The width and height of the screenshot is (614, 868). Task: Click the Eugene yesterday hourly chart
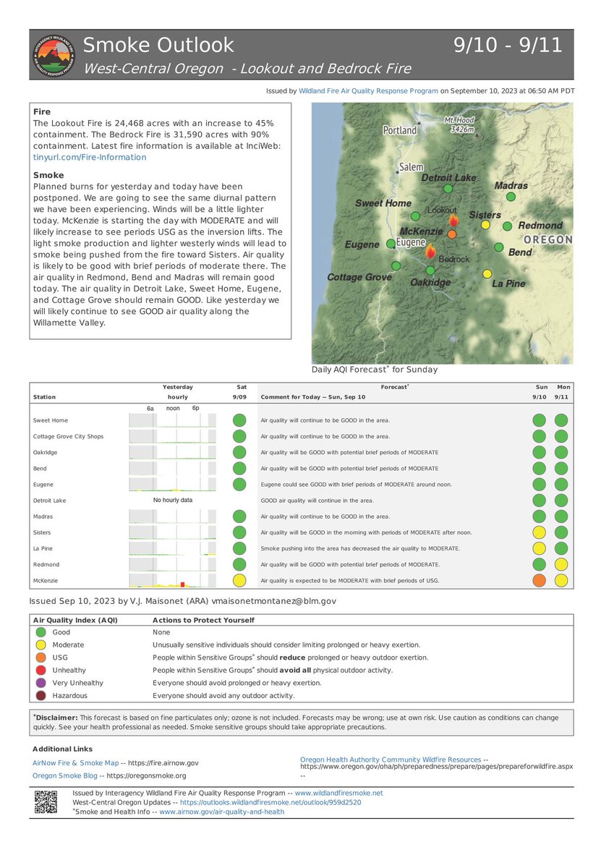pos(172,485)
